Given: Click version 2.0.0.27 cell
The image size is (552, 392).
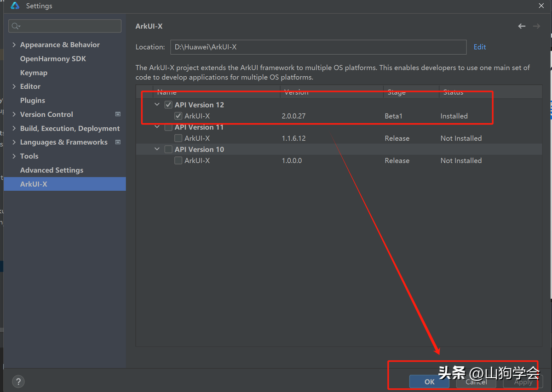Looking at the screenshot, I should pyautogui.click(x=293, y=116).
